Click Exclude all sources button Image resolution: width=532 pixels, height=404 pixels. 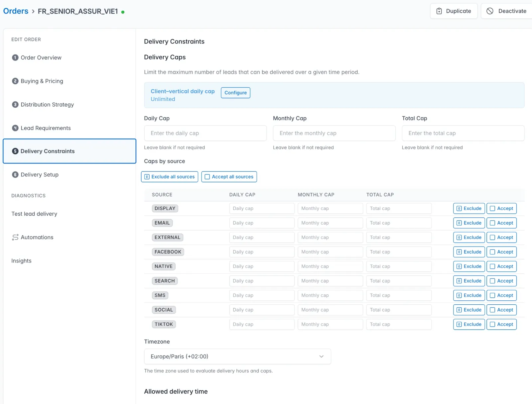coord(170,177)
